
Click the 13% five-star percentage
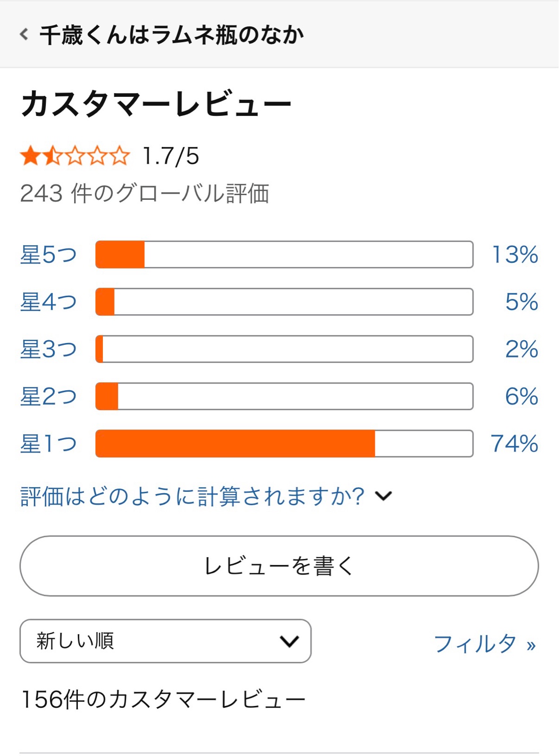click(x=515, y=255)
